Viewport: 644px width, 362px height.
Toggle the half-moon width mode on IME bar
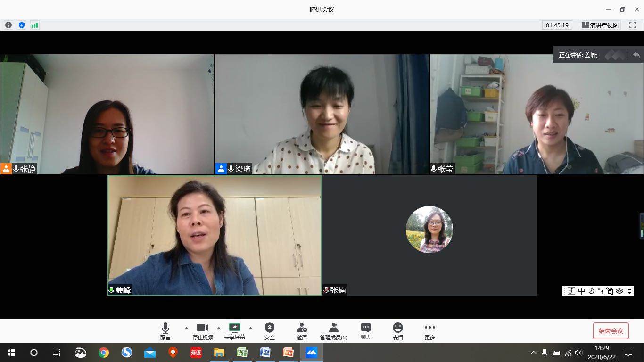[591, 291]
